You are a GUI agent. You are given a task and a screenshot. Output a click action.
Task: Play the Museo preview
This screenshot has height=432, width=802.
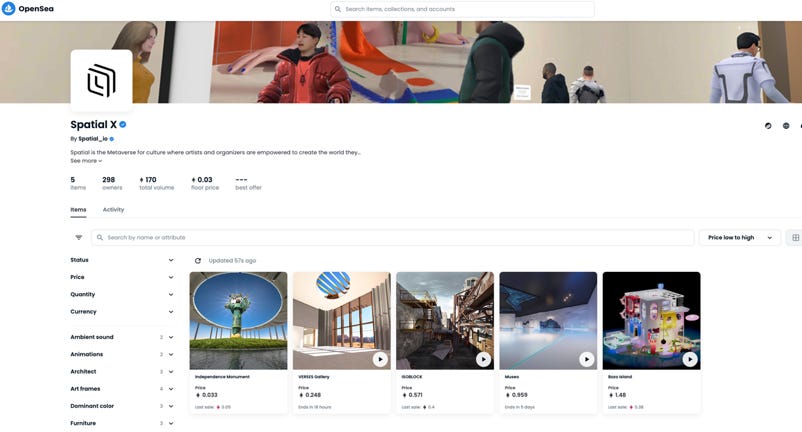587,359
